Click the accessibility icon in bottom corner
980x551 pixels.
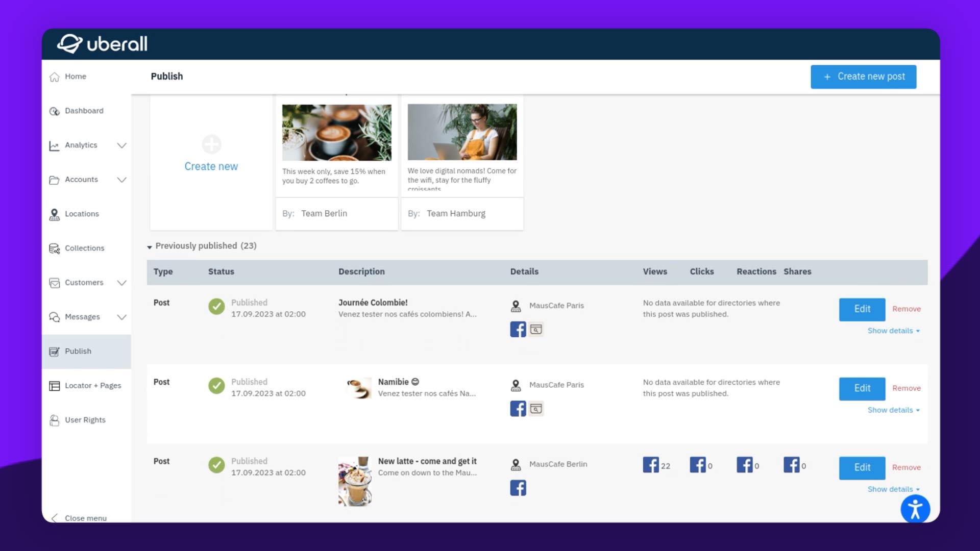coord(915,509)
